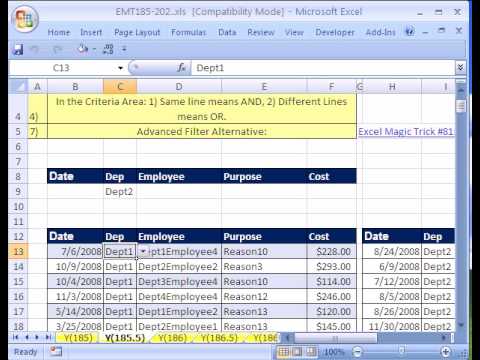The image size is (480, 360).
Task: Click the cell Dept2Employee2
Action: tap(179, 266)
